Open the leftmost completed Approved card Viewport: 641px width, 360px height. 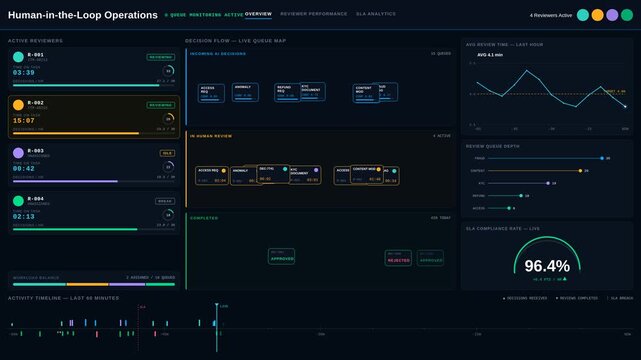coord(282,256)
